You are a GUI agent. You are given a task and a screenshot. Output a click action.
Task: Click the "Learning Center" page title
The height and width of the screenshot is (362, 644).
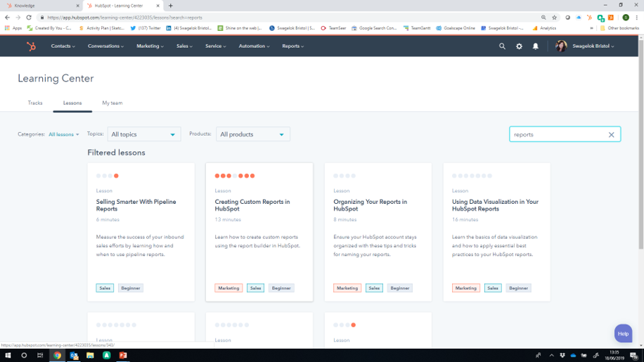pyautogui.click(x=56, y=79)
